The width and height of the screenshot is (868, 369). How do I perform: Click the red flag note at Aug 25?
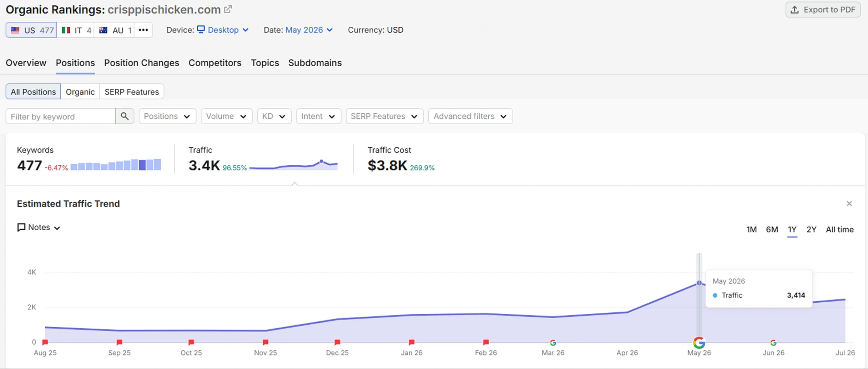pyautogui.click(x=45, y=342)
